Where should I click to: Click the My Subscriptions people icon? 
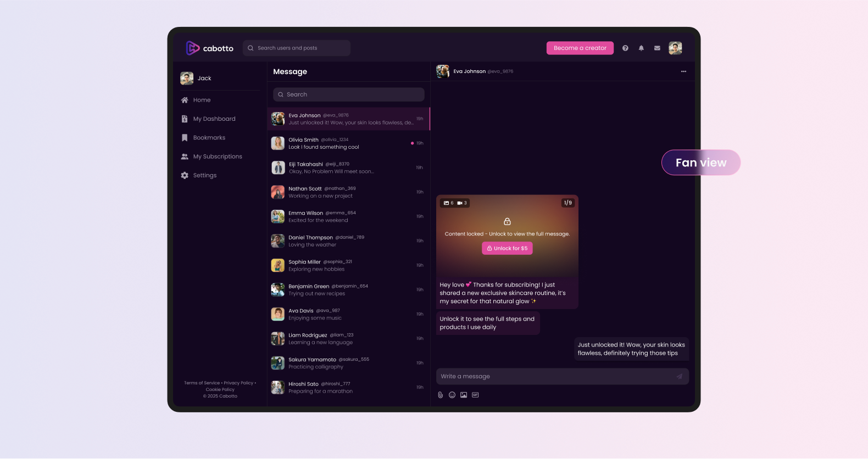coord(185,156)
